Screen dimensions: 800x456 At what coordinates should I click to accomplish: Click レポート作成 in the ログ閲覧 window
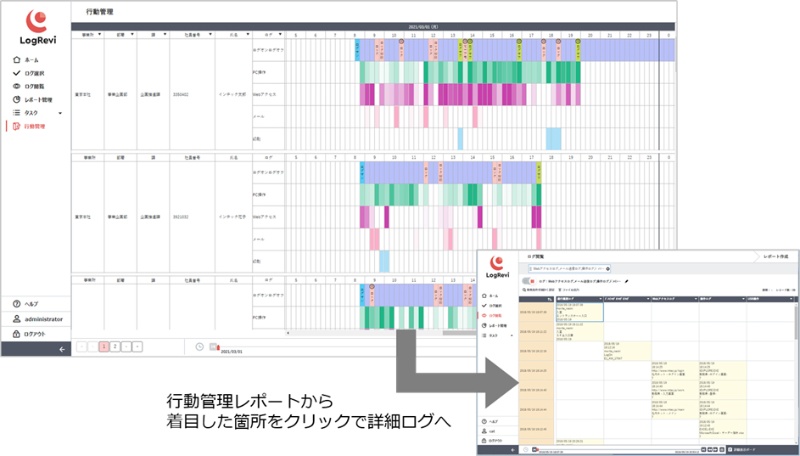click(776, 257)
